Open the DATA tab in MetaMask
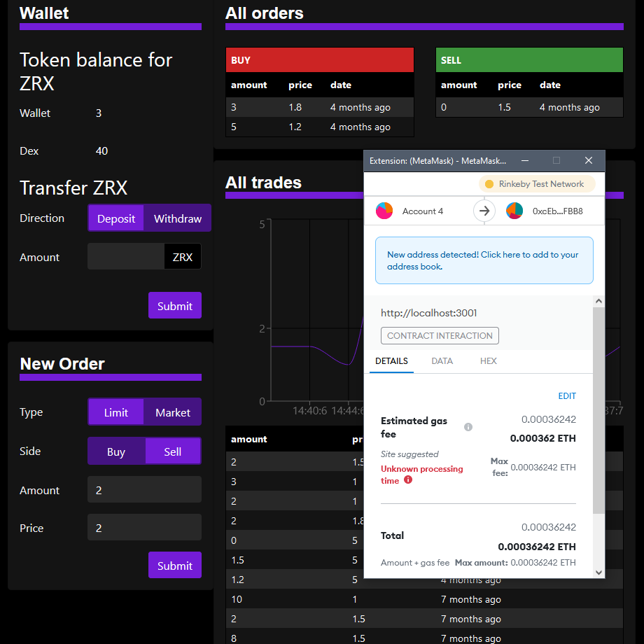The width and height of the screenshot is (644, 644). (442, 361)
